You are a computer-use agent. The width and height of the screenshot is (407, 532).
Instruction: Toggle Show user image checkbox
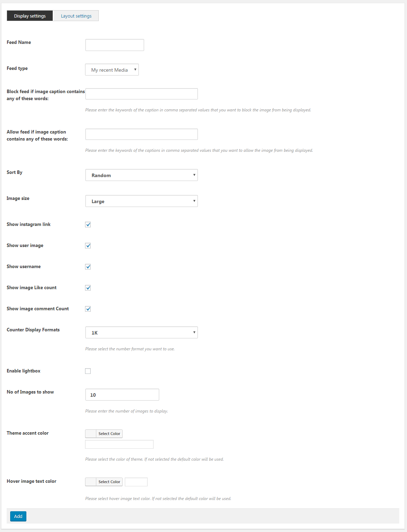coord(88,246)
